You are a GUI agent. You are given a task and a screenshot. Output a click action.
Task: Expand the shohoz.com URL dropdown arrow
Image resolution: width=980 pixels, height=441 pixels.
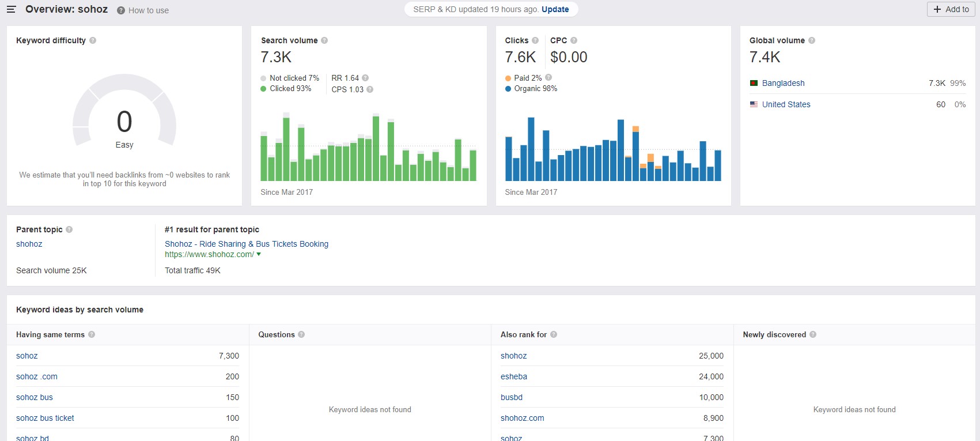click(259, 254)
